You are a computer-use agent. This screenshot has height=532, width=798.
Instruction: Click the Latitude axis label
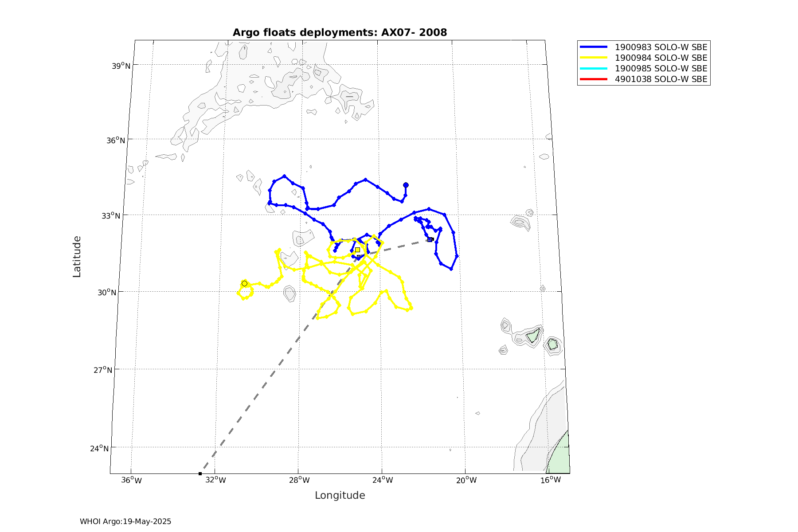coord(77,257)
